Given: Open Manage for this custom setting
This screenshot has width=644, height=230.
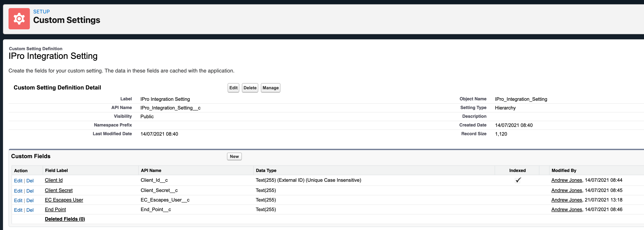Looking at the screenshot, I should [x=270, y=88].
